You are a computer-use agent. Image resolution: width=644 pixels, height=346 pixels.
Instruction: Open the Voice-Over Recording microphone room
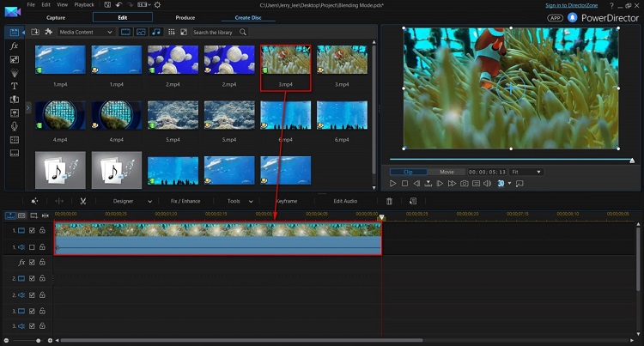coord(14,125)
